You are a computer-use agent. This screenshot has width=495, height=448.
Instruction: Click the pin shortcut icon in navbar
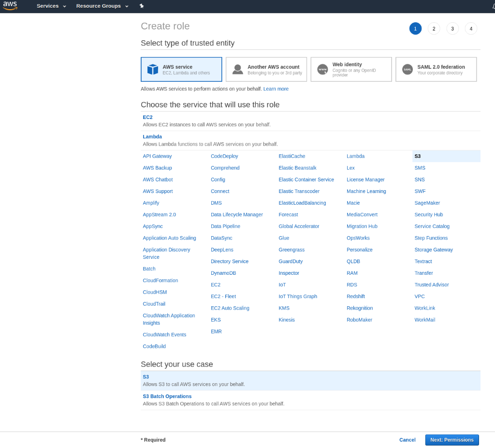(x=142, y=6)
